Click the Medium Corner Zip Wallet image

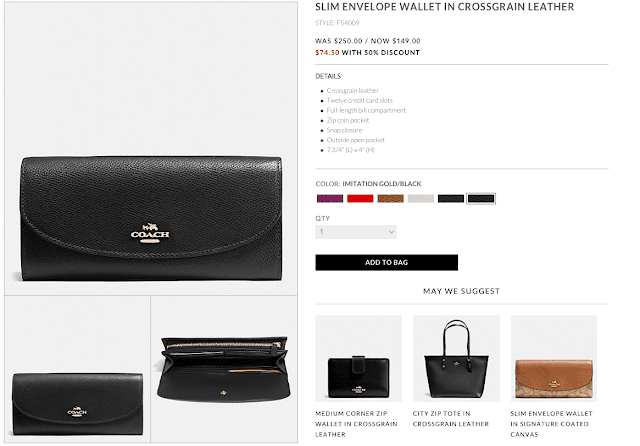pos(358,358)
